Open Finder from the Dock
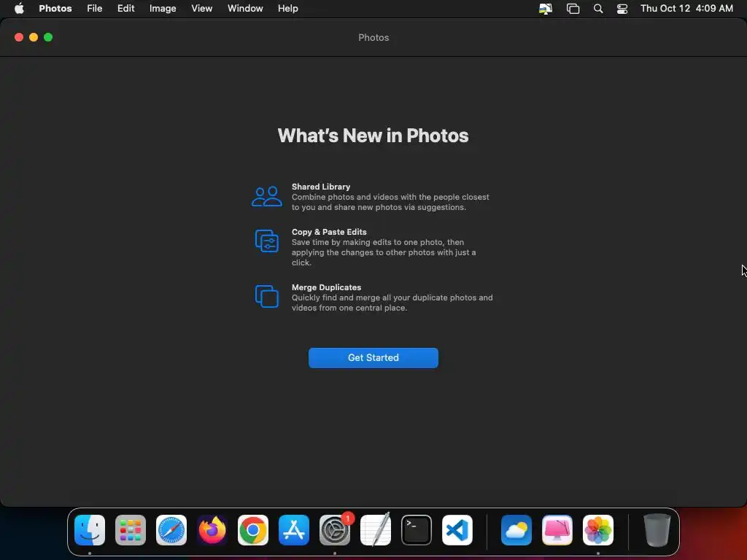 tap(90, 530)
